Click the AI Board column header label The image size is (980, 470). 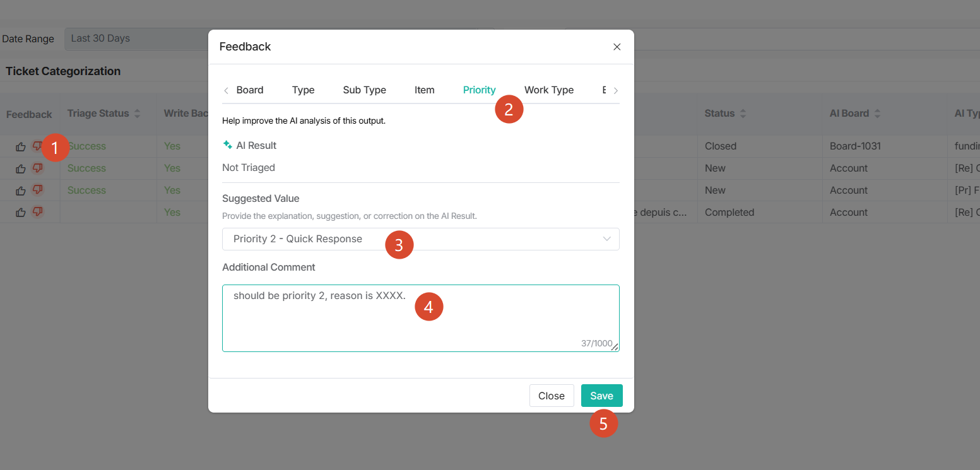(849, 114)
